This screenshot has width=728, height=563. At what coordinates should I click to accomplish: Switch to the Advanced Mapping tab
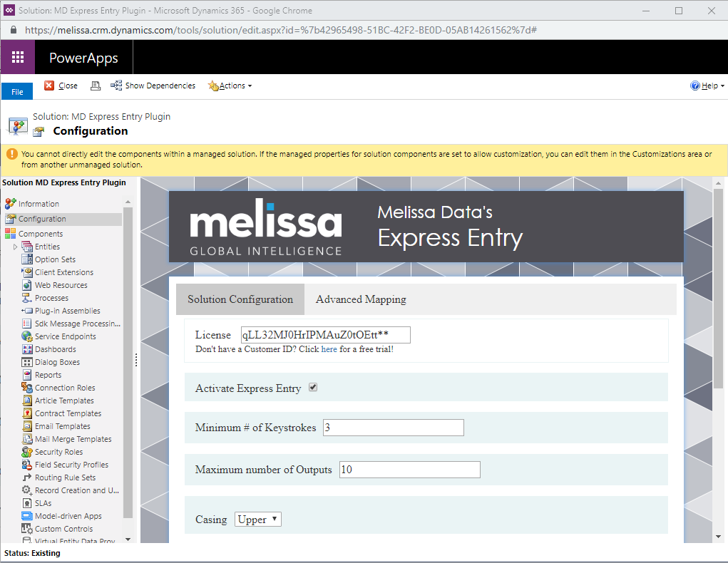361,299
